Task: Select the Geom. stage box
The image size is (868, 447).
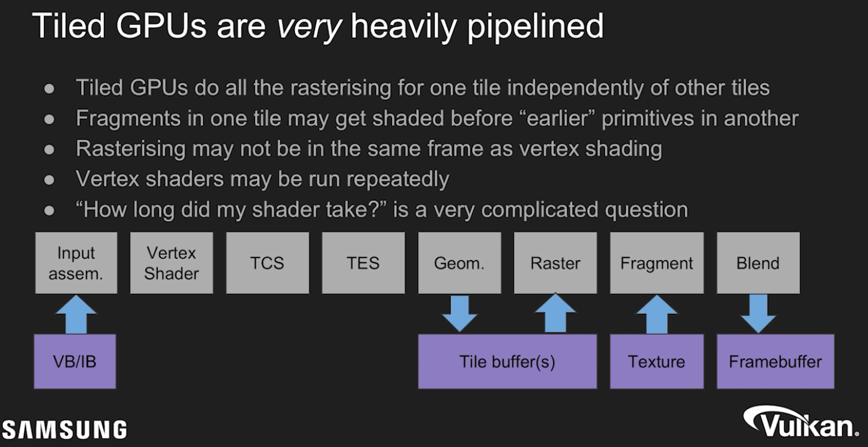Action: pos(459,263)
